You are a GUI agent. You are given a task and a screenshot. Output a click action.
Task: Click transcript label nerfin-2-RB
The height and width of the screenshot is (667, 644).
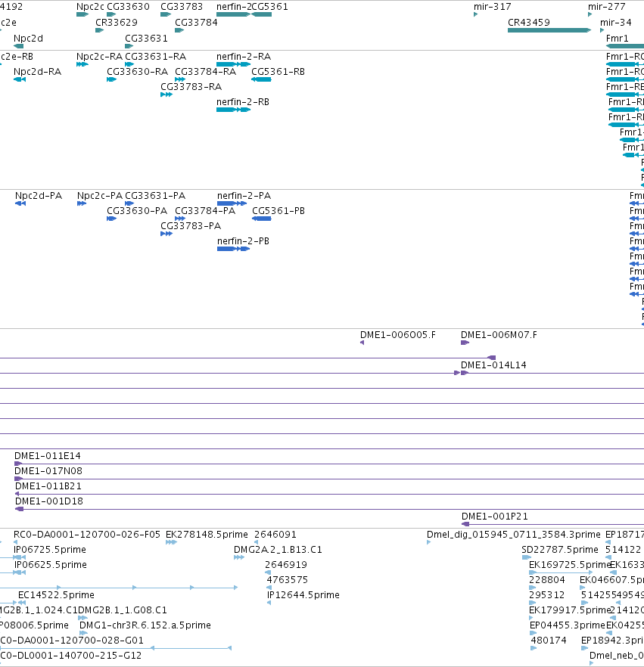pos(243,102)
